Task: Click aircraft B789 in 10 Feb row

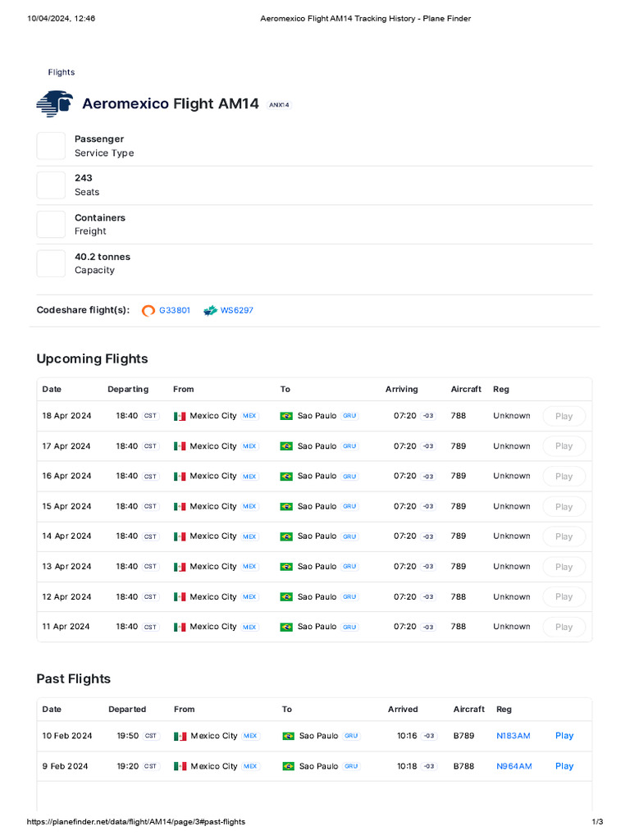Action: [464, 736]
